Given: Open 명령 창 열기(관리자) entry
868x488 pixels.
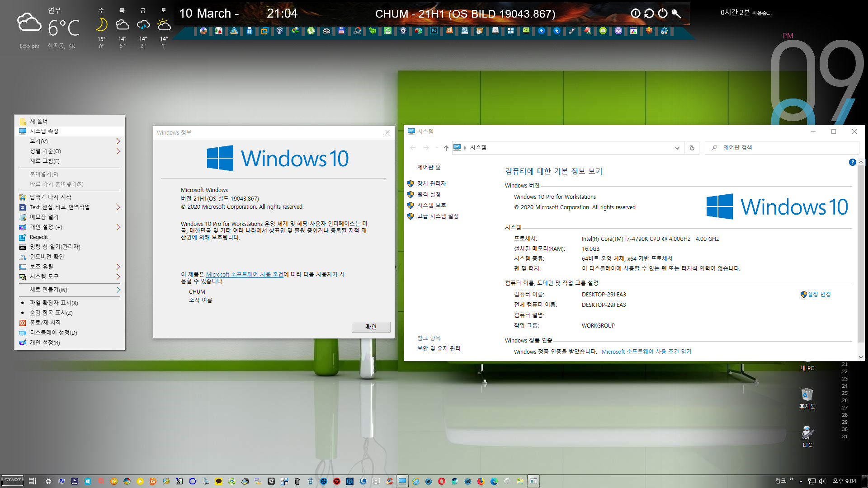Looking at the screenshot, I should 70,247.
